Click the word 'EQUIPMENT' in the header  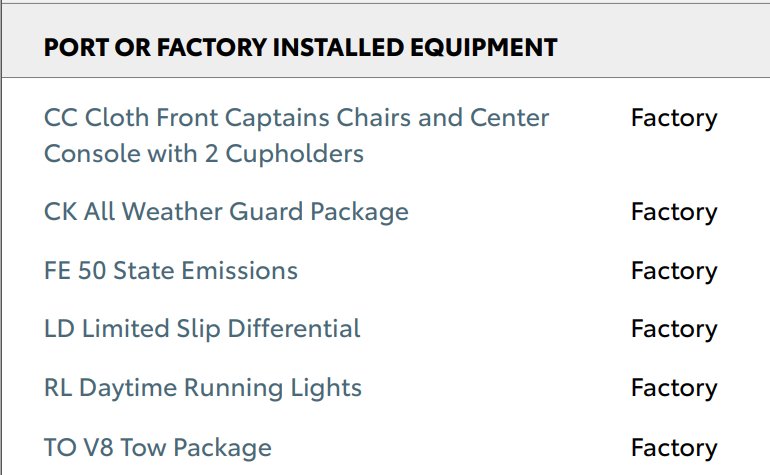483,48
